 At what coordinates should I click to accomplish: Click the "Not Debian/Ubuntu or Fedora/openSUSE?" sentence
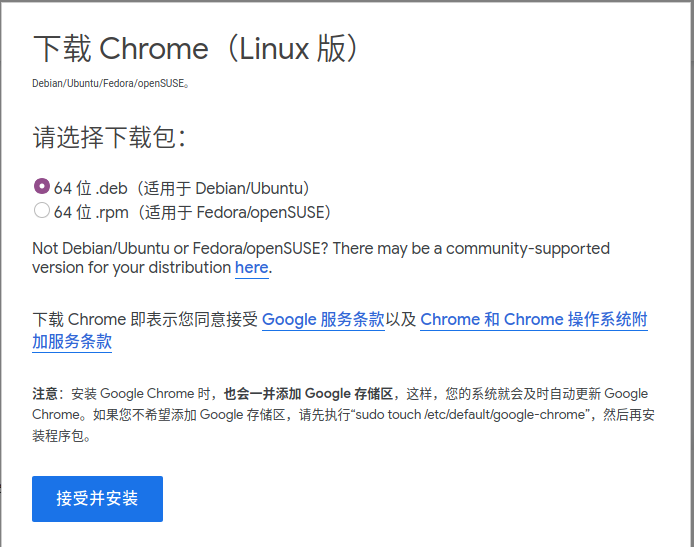[x=180, y=249]
